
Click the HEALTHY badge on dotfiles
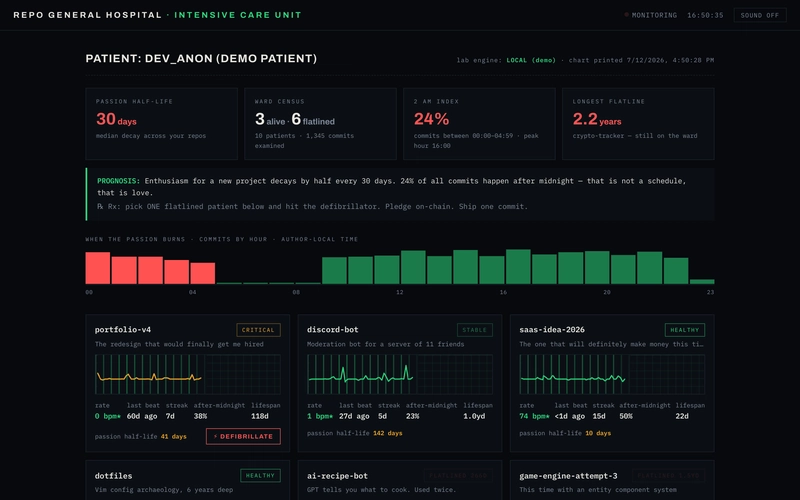tap(260, 476)
